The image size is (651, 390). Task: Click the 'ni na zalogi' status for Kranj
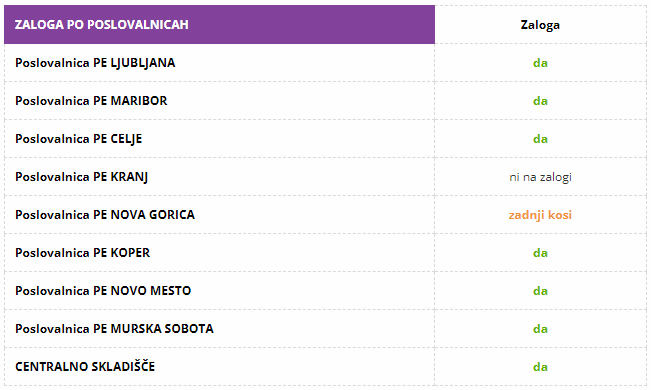[x=540, y=177]
